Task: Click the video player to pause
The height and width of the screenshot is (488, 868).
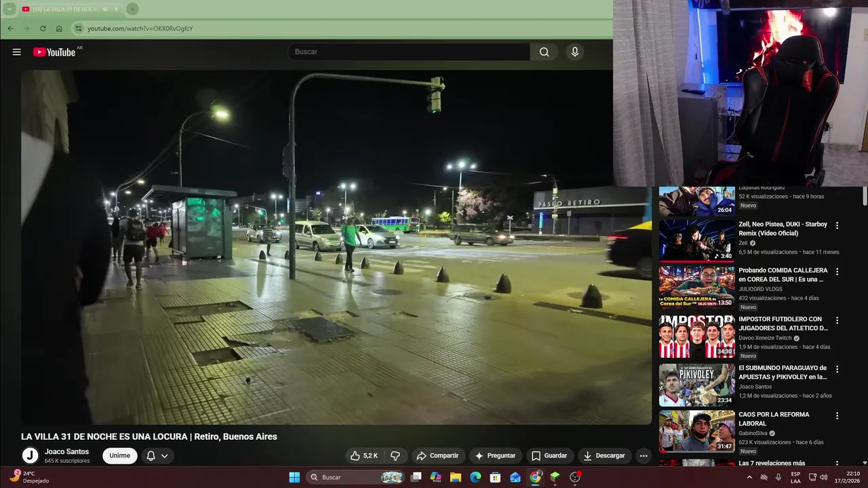Action: tap(336, 247)
